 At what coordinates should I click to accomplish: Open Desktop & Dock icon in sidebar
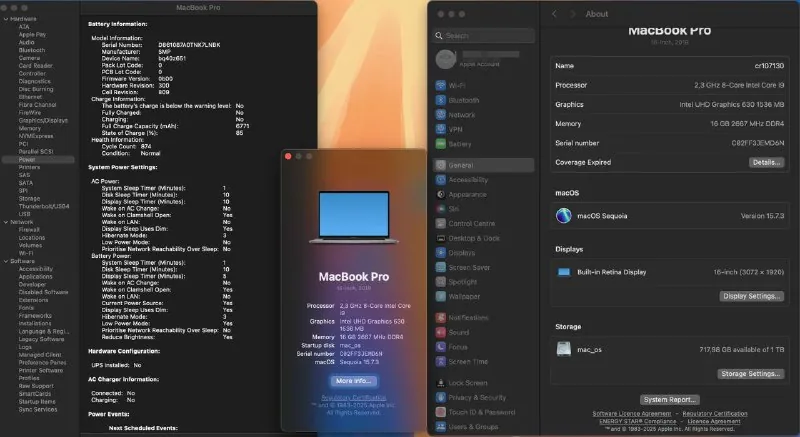click(441, 238)
